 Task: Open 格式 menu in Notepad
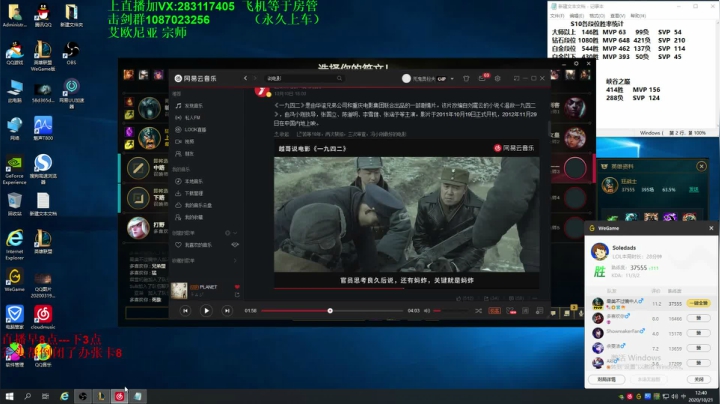(x=596, y=16)
